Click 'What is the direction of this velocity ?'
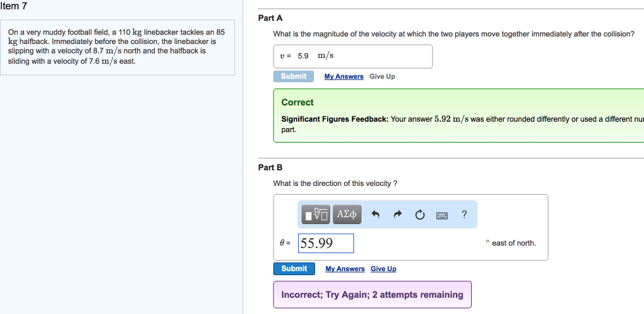 [x=335, y=183]
